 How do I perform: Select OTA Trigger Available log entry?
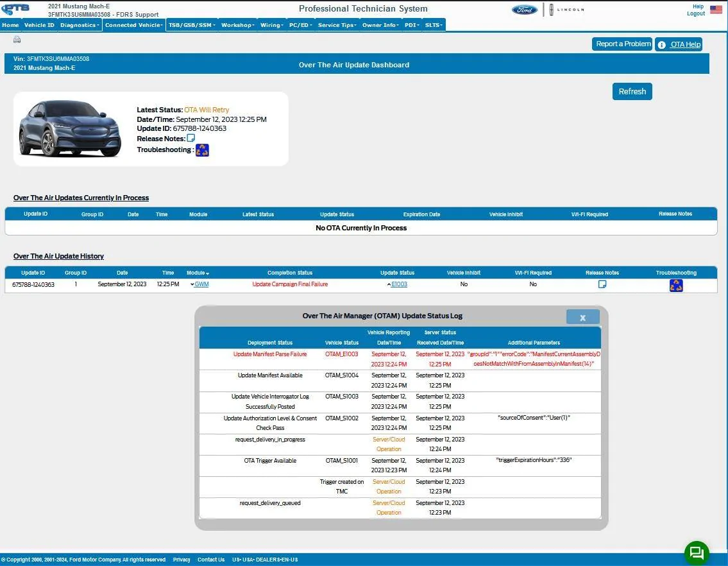click(270, 461)
